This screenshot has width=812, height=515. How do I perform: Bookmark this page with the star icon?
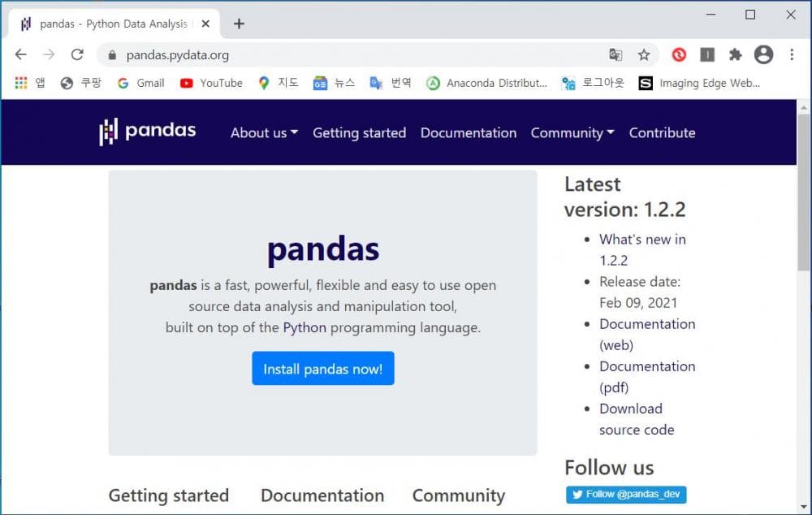coord(644,54)
